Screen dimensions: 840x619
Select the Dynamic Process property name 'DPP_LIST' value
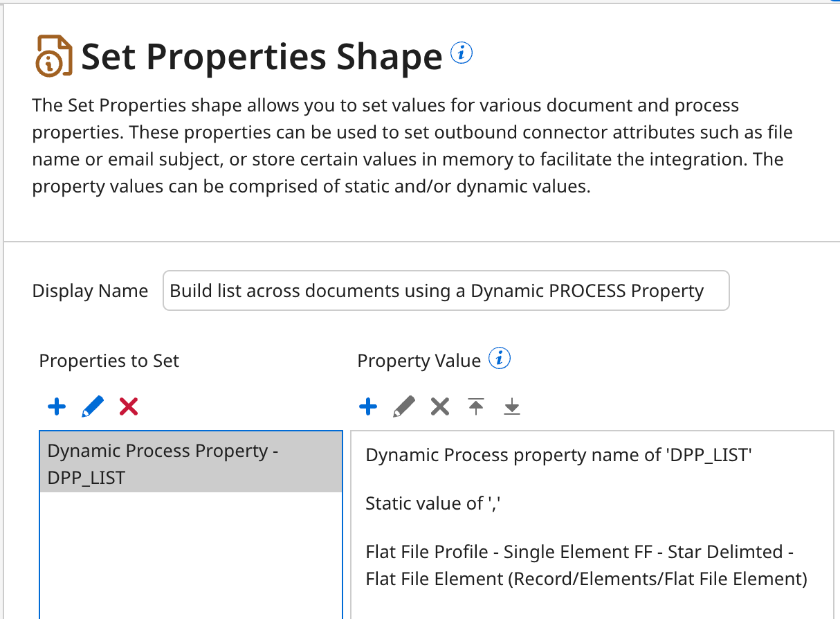click(558, 455)
